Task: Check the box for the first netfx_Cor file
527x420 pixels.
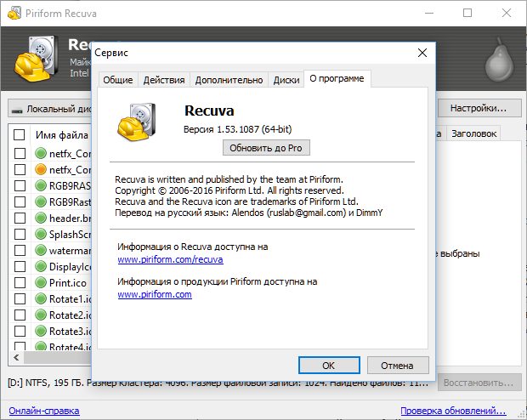Action: coord(20,153)
